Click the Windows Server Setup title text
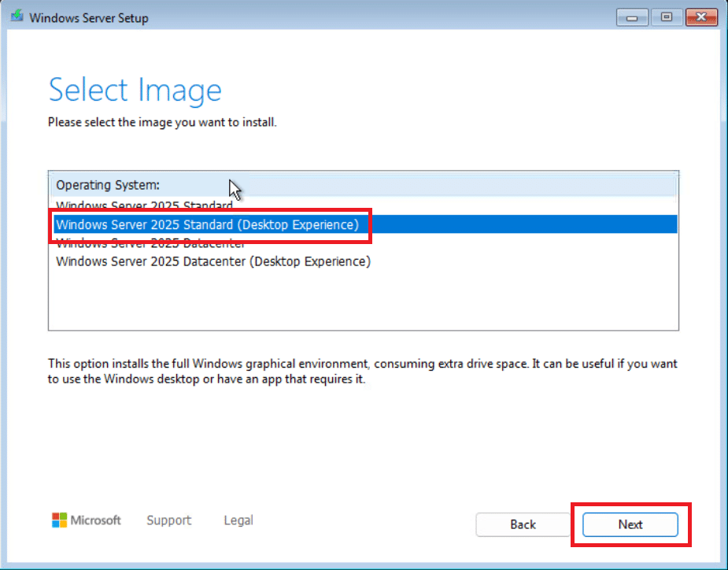 pyautogui.click(x=89, y=18)
